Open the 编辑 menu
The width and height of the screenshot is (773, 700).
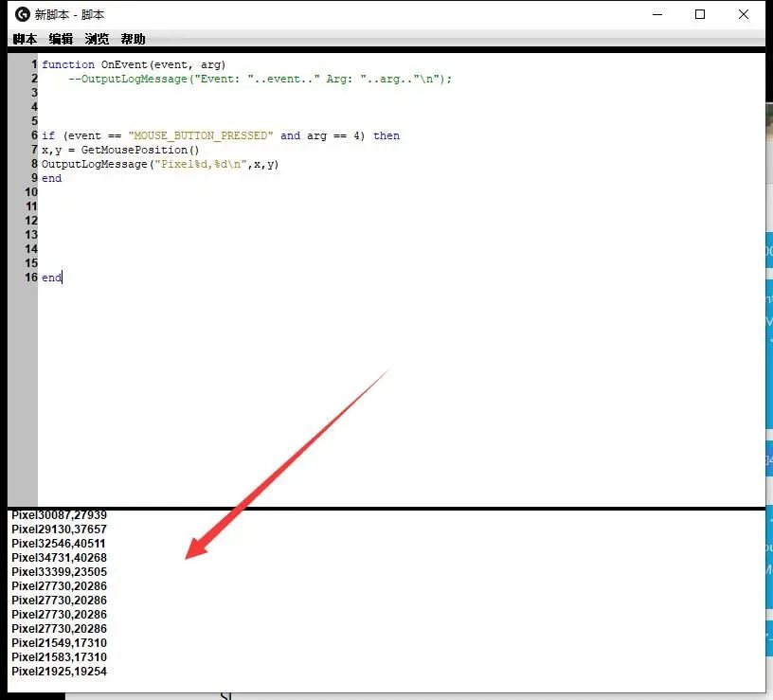(x=61, y=39)
